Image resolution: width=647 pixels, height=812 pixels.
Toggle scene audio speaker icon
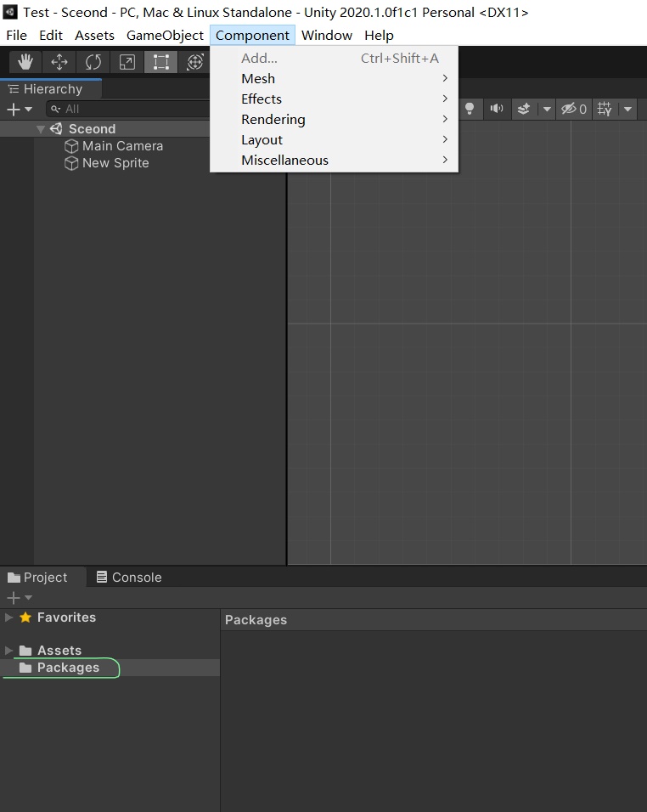coord(497,109)
